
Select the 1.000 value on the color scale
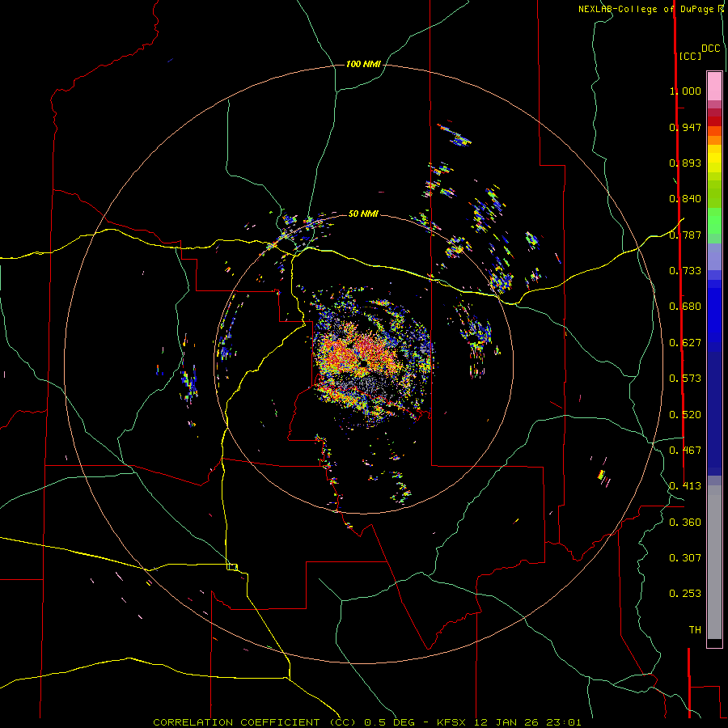pyautogui.click(x=685, y=91)
